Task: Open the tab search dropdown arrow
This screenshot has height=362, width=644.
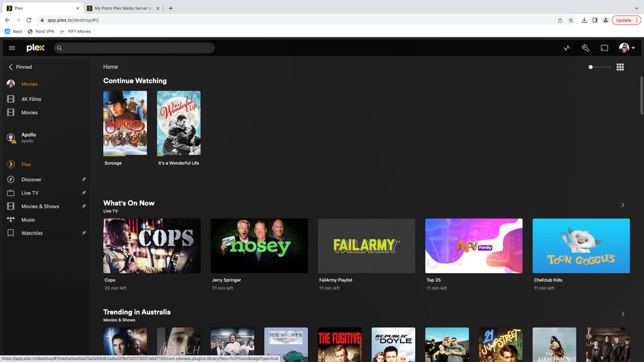Action: point(636,8)
